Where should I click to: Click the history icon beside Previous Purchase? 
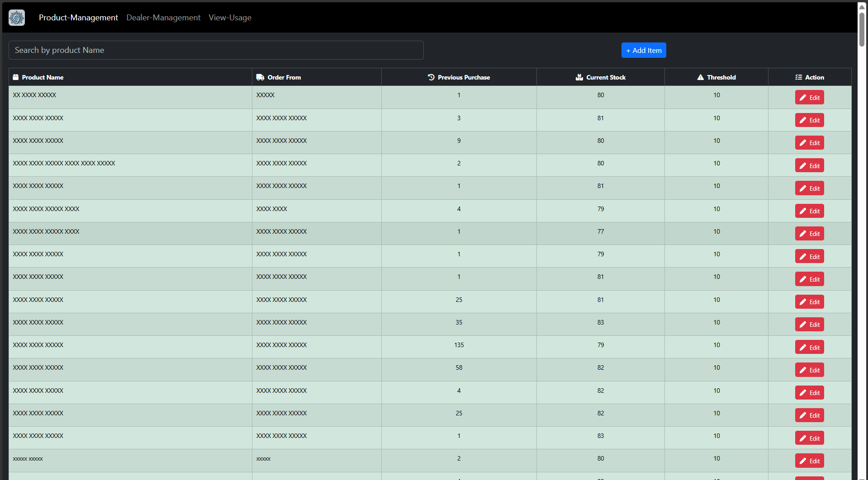pyautogui.click(x=431, y=77)
